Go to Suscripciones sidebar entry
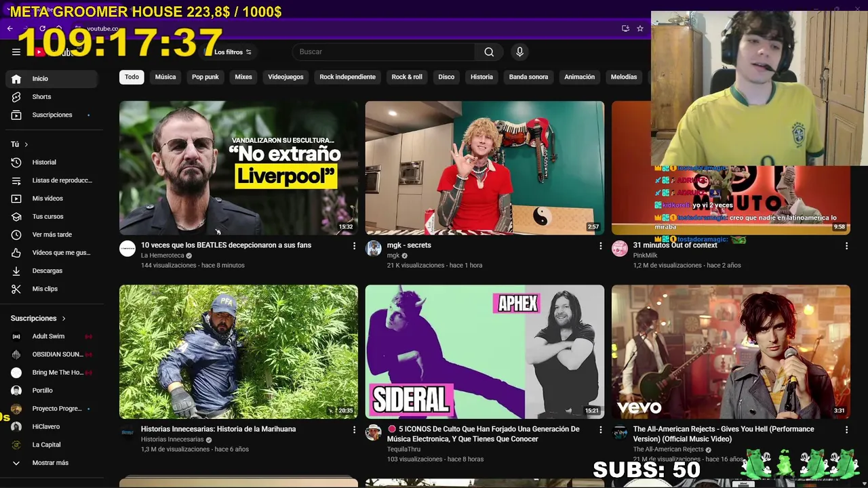The width and height of the screenshot is (868, 488). click(52, 115)
